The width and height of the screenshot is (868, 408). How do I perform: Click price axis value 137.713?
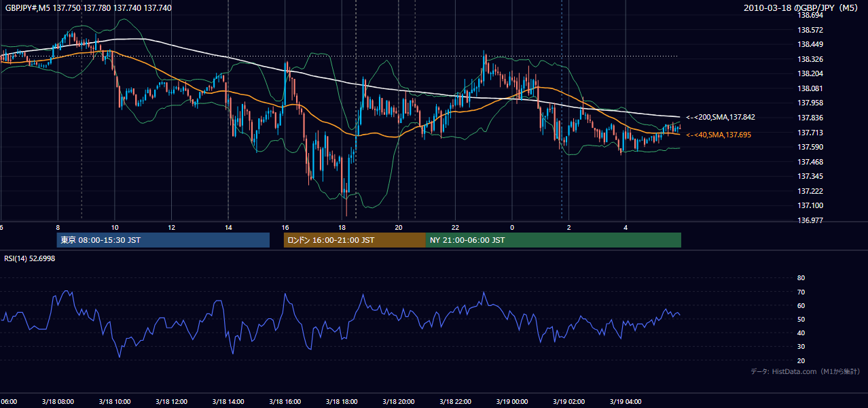810,133
